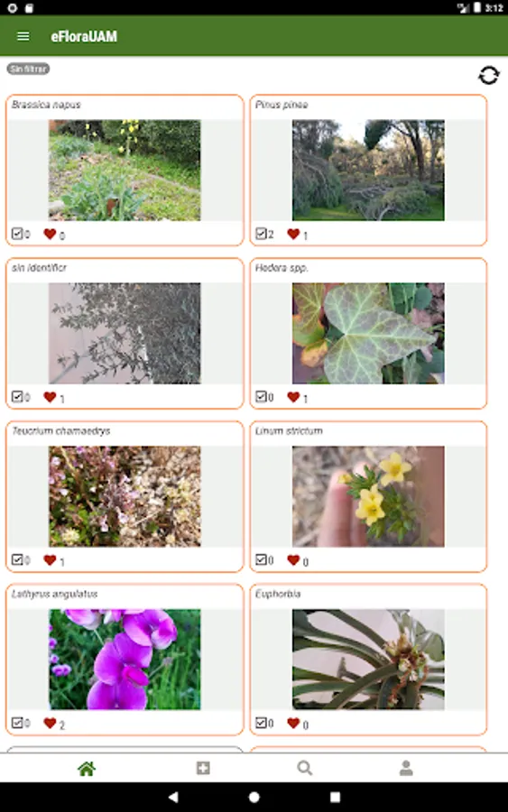Go to the home tab
Image resolution: width=508 pixels, height=812 pixels.
tap(87, 769)
